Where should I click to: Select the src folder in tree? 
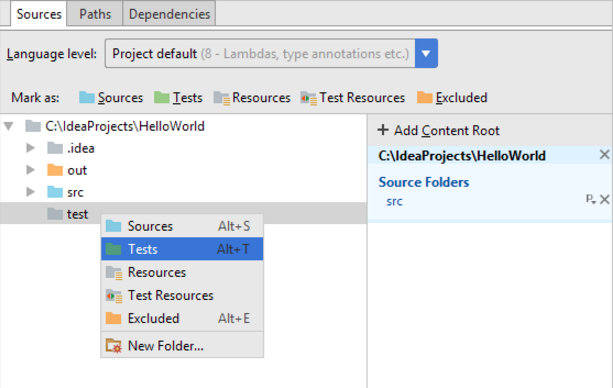[65, 192]
